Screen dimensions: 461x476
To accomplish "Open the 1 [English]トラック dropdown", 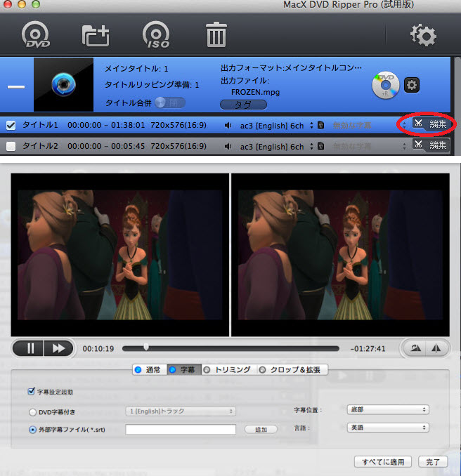I will [x=181, y=411].
